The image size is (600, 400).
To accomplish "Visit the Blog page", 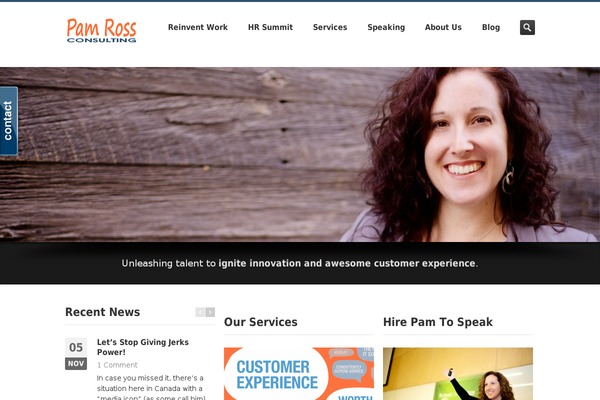I will click(x=491, y=28).
